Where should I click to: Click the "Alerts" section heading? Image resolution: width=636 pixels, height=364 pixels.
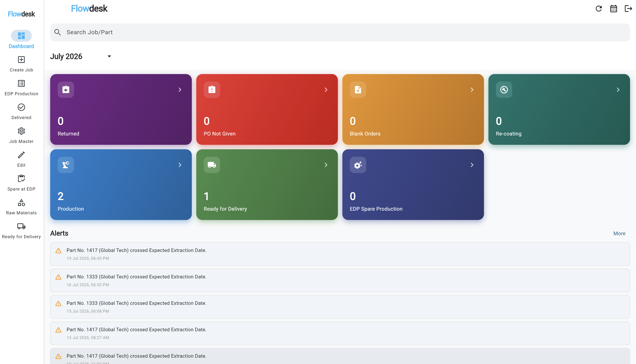(59, 233)
